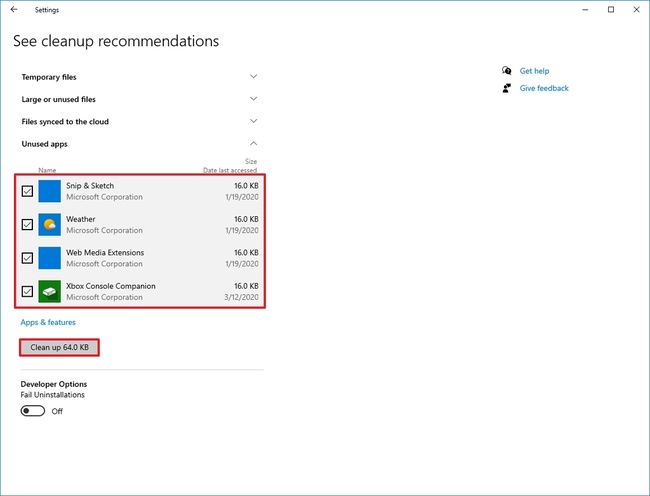Image resolution: width=650 pixels, height=496 pixels.
Task: Open the Give feedback link
Action: 544,88
